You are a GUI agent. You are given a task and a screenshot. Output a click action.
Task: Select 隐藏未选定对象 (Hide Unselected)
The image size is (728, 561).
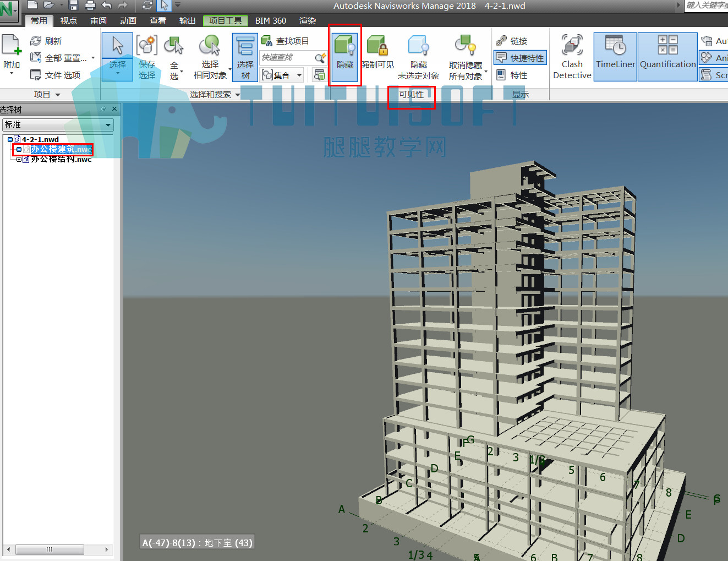click(x=418, y=57)
